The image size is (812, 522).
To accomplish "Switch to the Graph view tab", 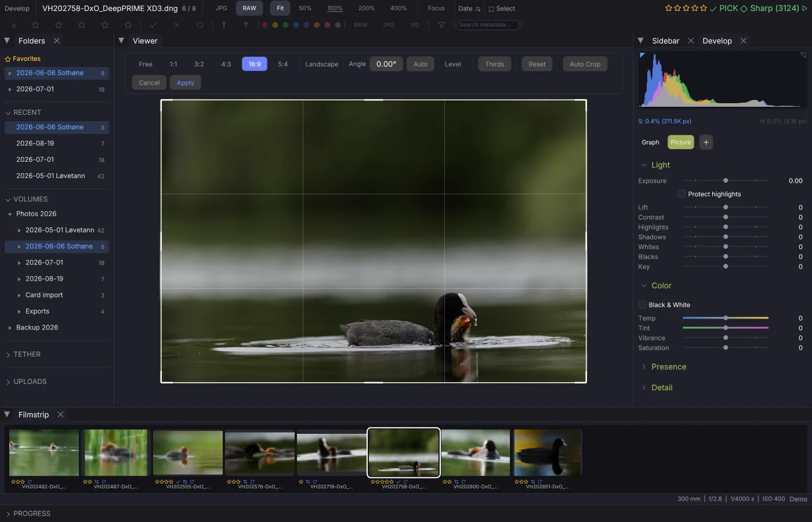I will point(650,142).
